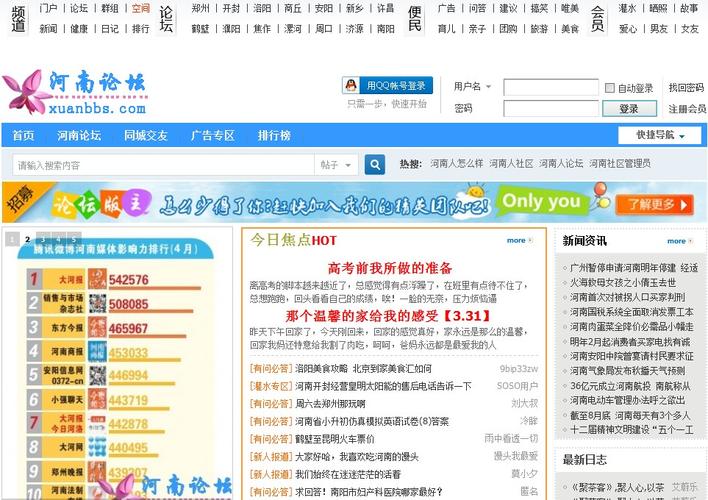The width and height of the screenshot is (708, 500).
Task: Click more link in 今日焦点 section
Action: 519,241
